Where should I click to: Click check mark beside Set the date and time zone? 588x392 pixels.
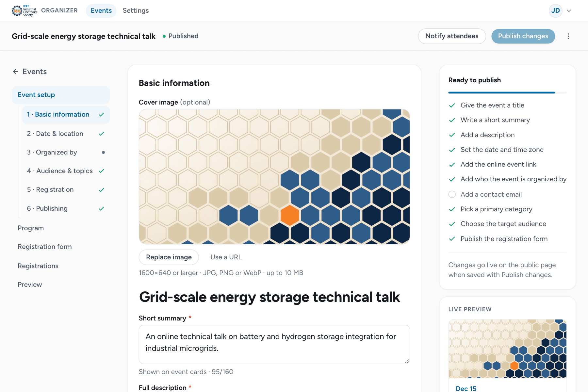tap(452, 150)
